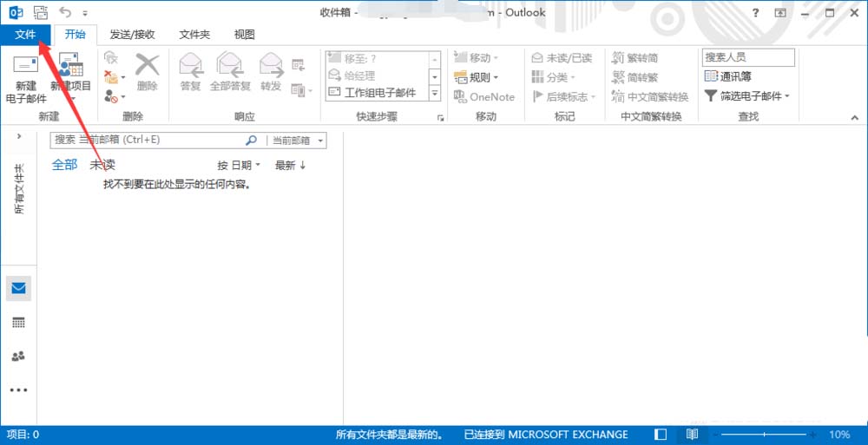868x445 pixels.
Task: Open the Address Book (通讯簿)
Action: click(x=727, y=76)
